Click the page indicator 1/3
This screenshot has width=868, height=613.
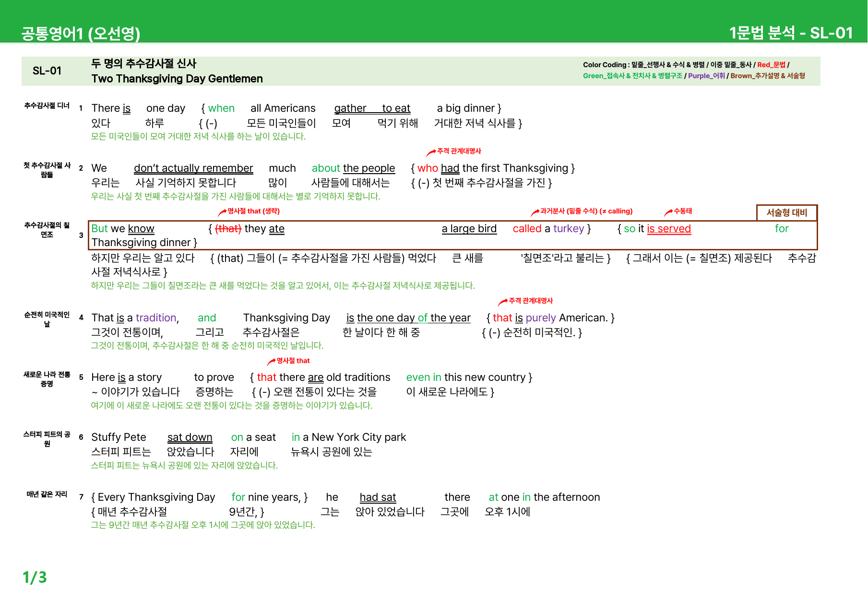(x=35, y=577)
